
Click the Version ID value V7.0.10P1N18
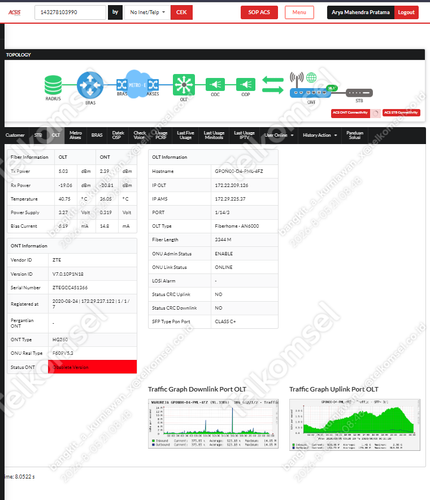coord(68,274)
